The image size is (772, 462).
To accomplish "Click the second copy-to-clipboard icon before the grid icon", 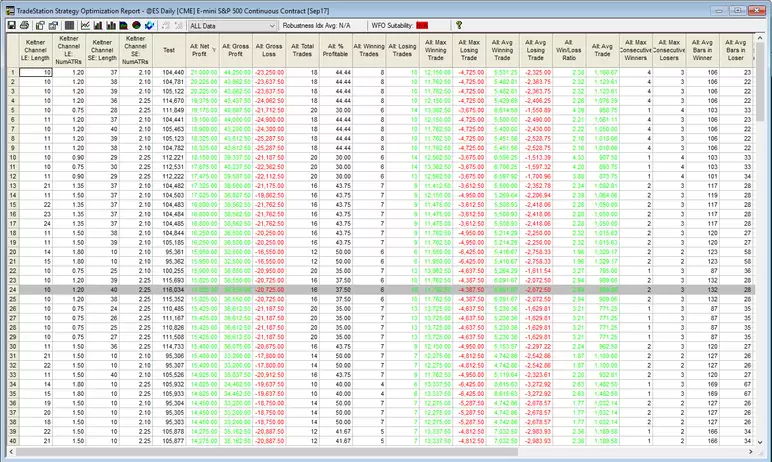I will point(53,25).
